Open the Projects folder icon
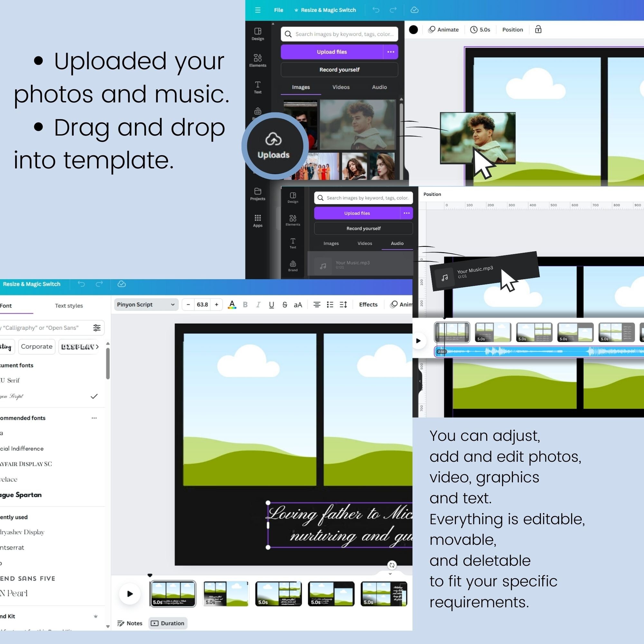This screenshot has height=644, width=644. point(258,194)
